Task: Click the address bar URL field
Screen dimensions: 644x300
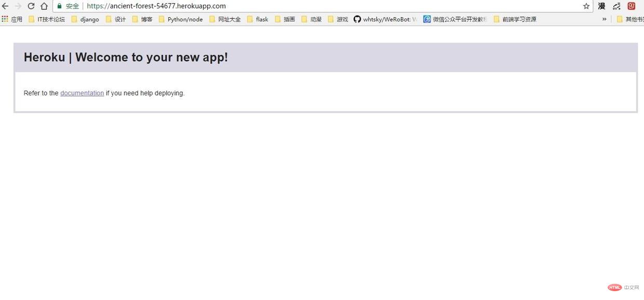Action: (x=322, y=6)
